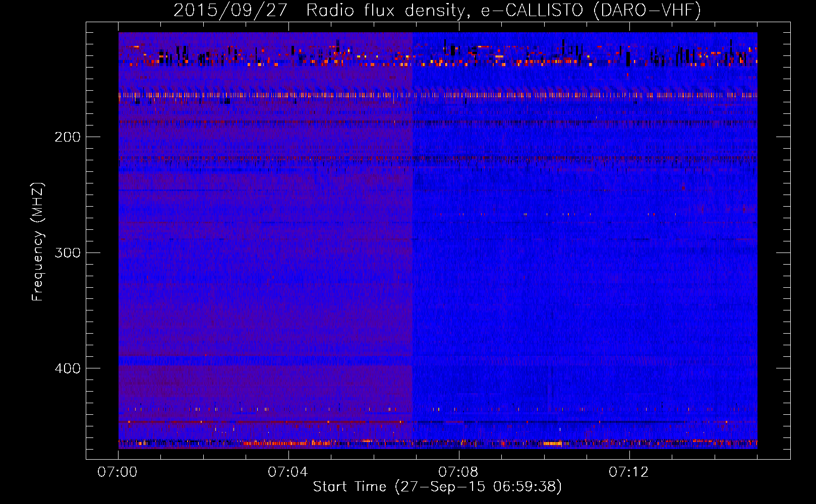Click the 300 frequency tick label
Screen dimensions: 816x504
pyautogui.click(x=68, y=253)
